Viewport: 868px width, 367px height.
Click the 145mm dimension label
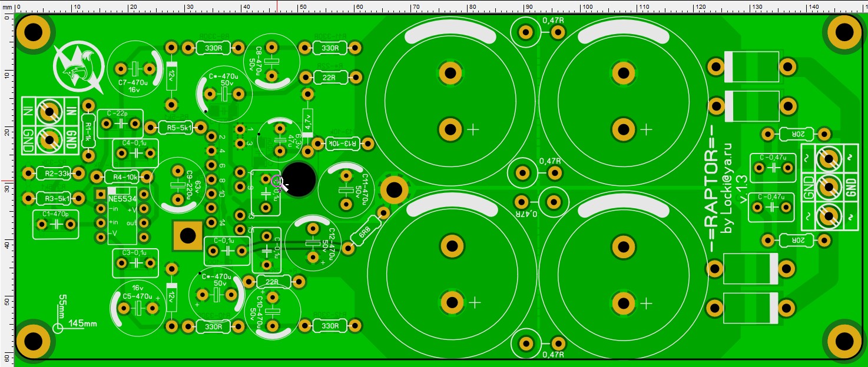(x=83, y=323)
